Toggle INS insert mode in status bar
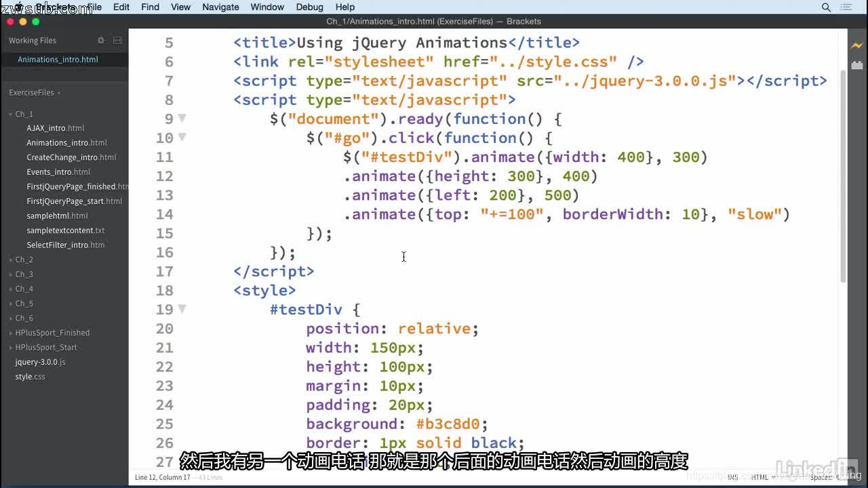The width and height of the screenshot is (868, 488). tap(733, 477)
